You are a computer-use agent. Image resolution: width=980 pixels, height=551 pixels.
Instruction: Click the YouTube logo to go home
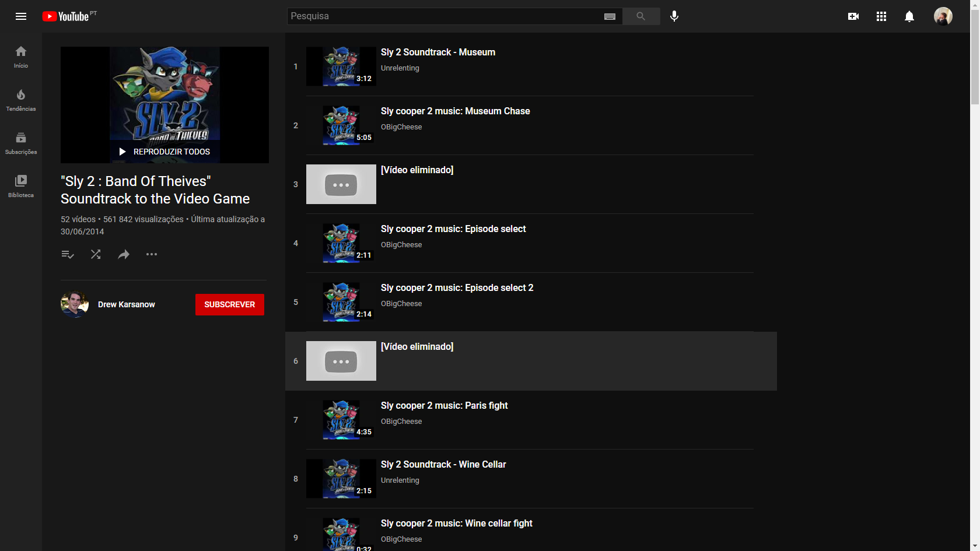65,16
